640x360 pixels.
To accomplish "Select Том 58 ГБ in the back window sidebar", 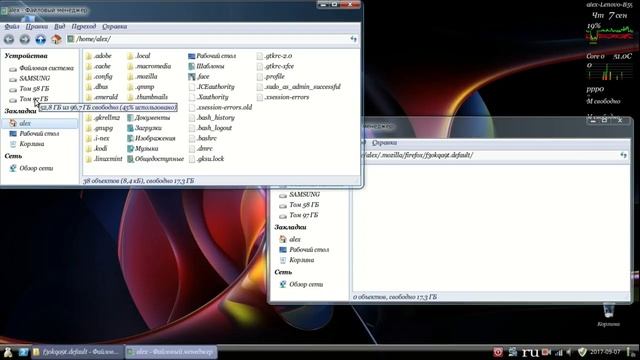I will (x=299, y=205).
